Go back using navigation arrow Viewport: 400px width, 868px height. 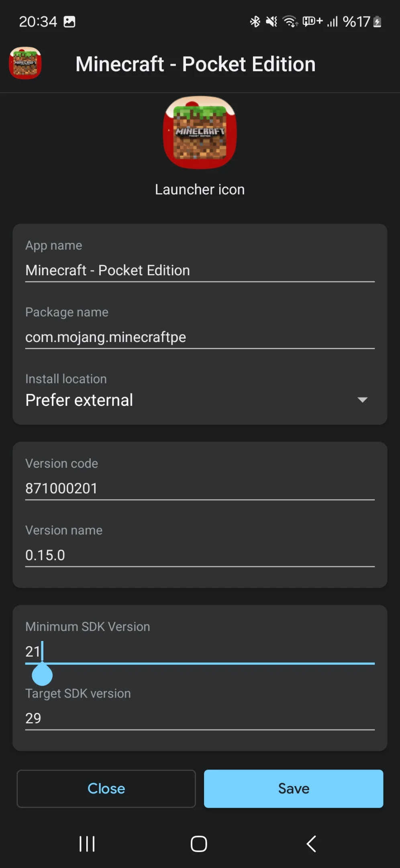point(311,843)
